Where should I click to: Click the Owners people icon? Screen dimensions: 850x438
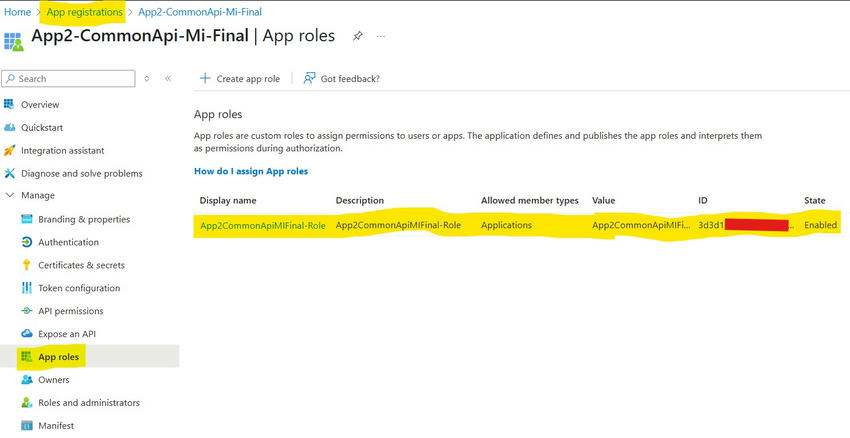point(27,379)
